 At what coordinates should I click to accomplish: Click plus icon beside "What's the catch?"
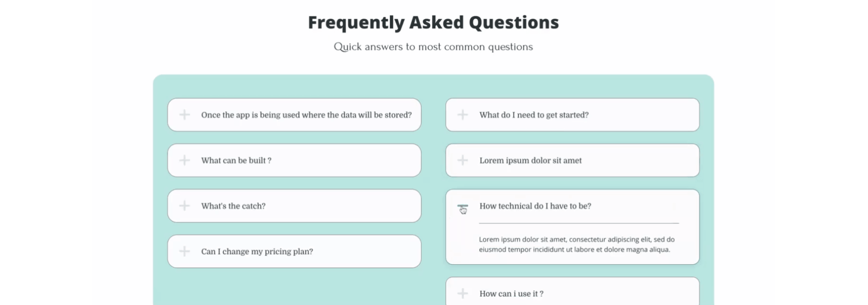(185, 206)
